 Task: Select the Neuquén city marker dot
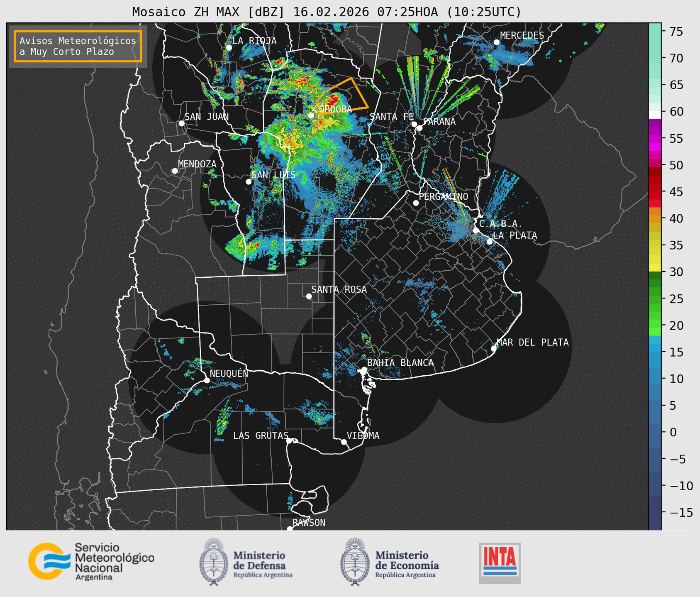point(207,380)
